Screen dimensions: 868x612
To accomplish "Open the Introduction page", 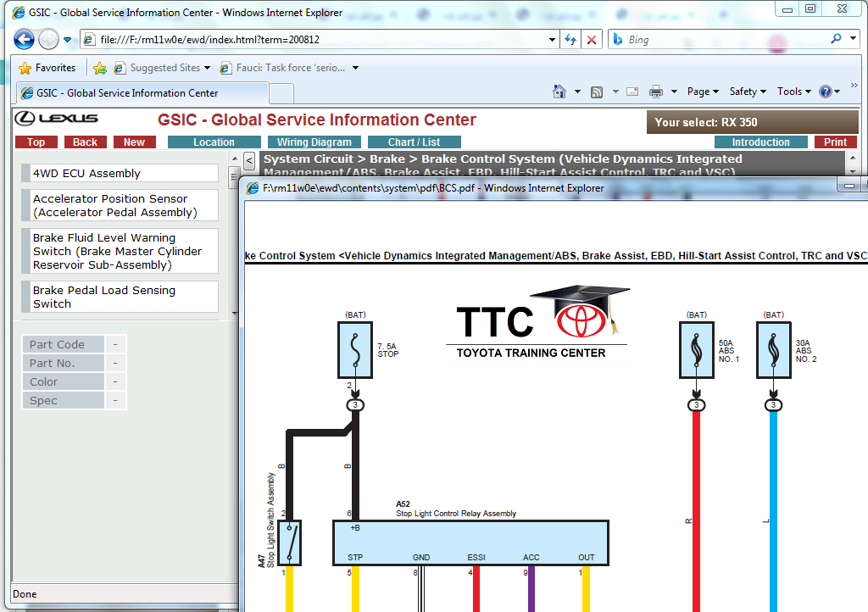I will [761, 142].
